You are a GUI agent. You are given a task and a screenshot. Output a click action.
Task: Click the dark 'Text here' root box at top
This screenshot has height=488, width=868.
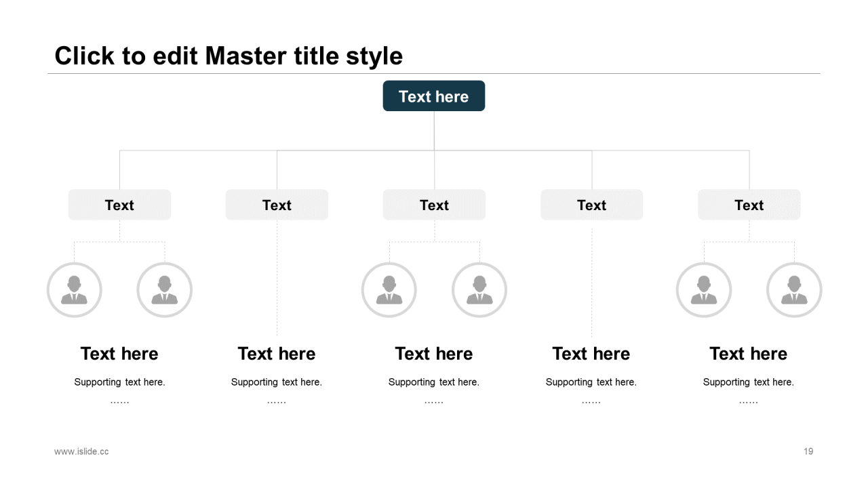[x=433, y=96]
